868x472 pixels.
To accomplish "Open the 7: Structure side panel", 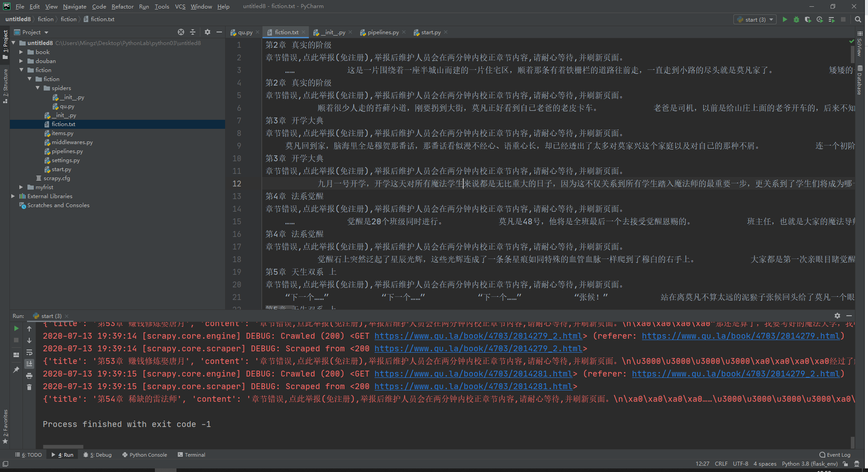I will pos(5,86).
